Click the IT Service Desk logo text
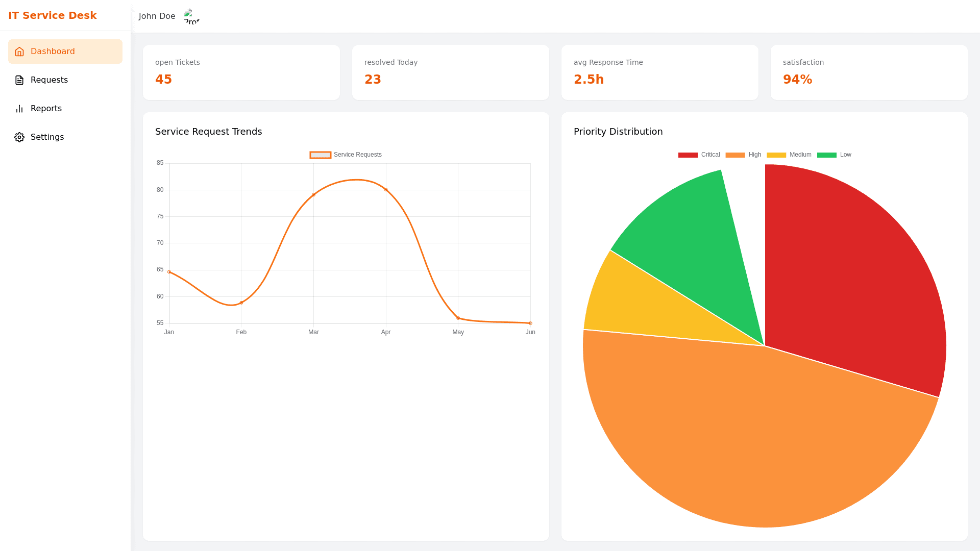 [x=52, y=15]
